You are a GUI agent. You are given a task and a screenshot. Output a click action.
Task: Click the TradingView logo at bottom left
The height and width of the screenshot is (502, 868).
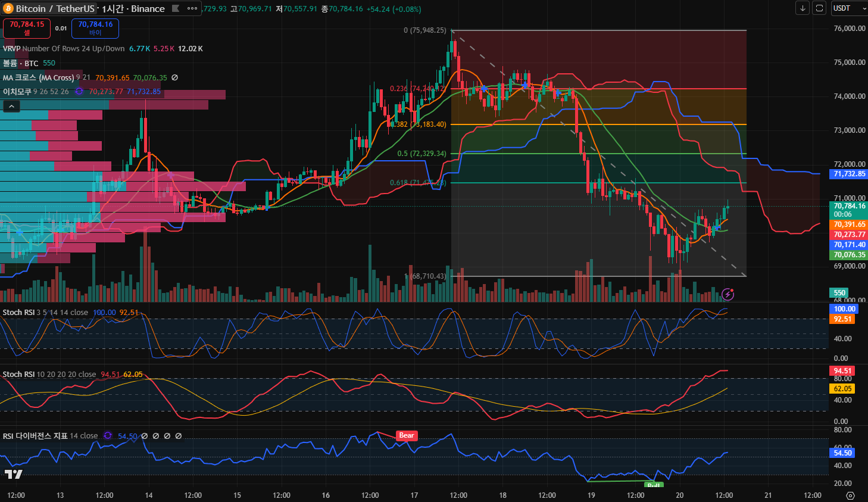coord(13,474)
